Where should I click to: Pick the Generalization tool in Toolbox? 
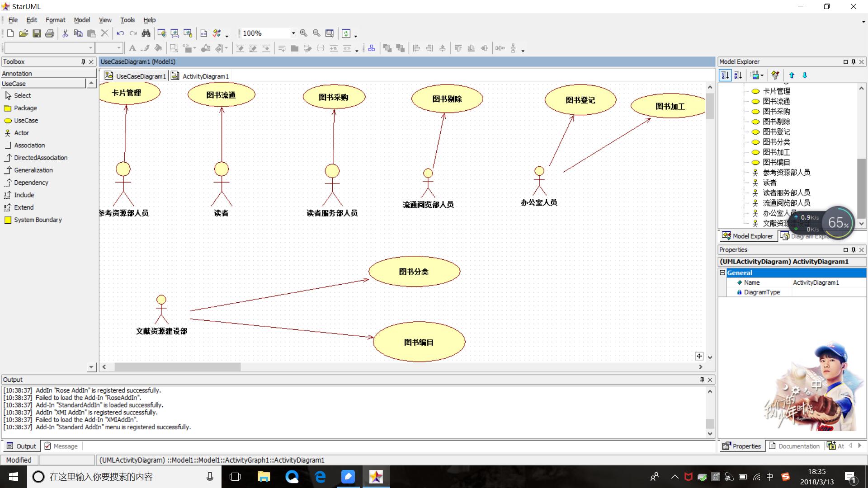point(33,170)
